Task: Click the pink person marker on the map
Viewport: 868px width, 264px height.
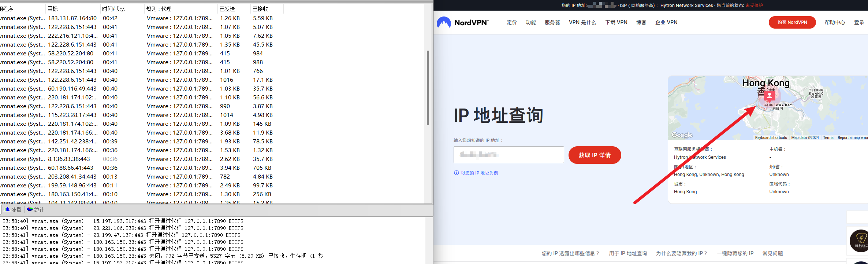Action: [769, 96]
